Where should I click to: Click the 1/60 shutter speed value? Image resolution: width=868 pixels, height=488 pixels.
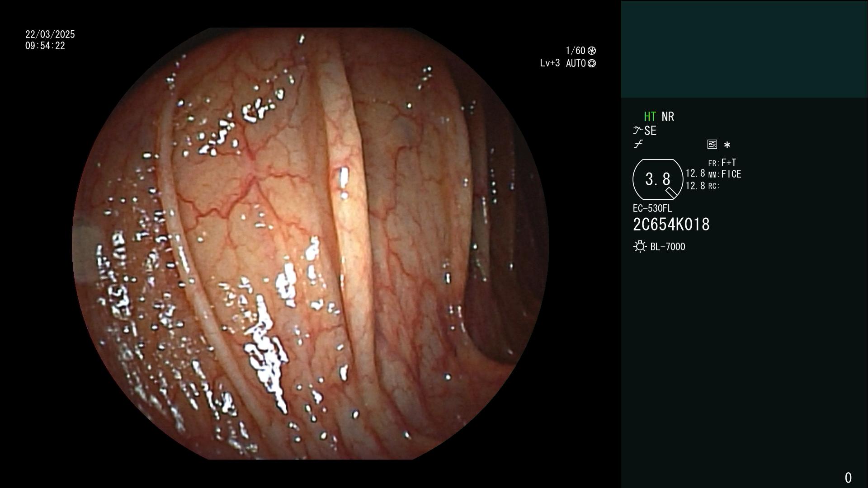point(576,51)
